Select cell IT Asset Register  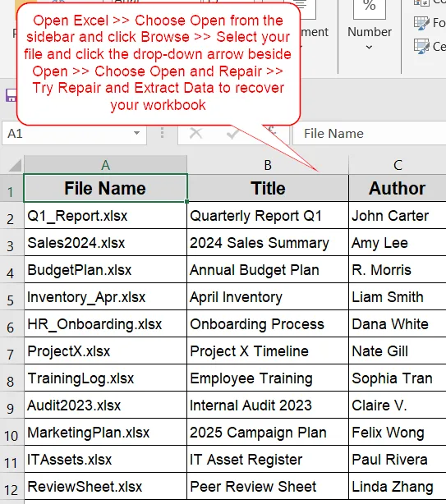[x=268, y=460]
